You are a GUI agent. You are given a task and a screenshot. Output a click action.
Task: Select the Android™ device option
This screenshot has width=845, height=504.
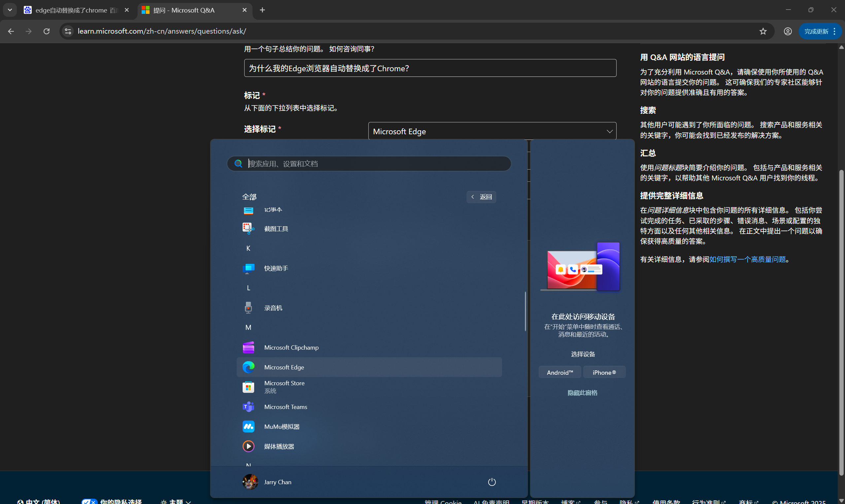point(560,372)
